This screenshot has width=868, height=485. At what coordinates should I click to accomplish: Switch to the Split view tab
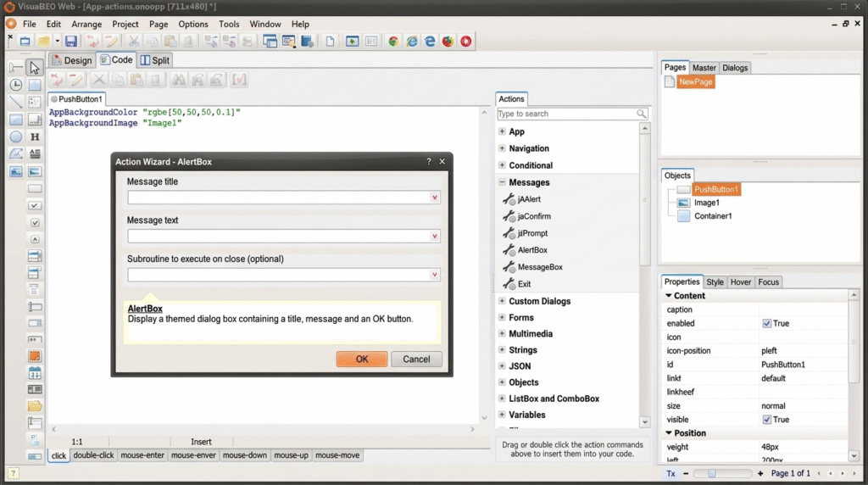coord(155,60)
